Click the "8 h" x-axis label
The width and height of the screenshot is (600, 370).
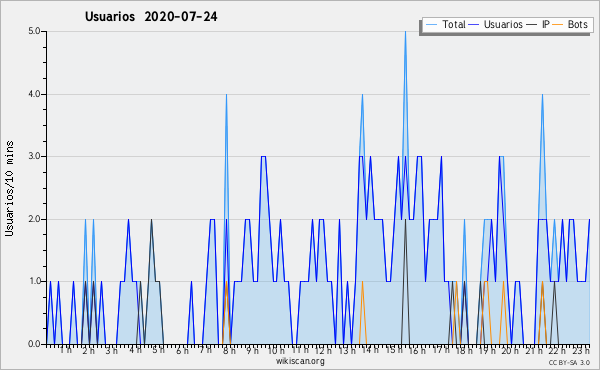pyautogui.click(x=229, y=351)
